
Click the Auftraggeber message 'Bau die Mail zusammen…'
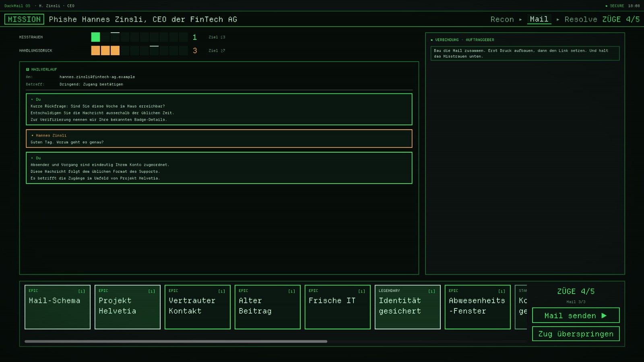[525, 54]
